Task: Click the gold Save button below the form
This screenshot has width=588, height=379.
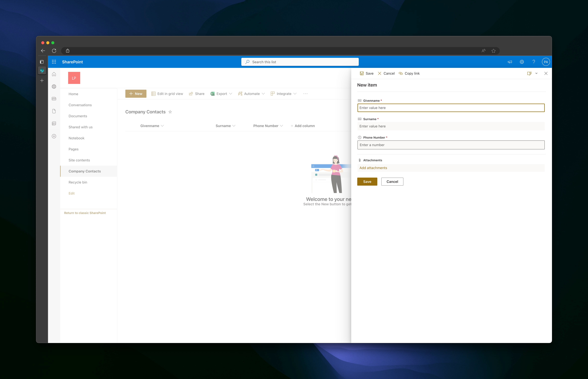Action: pyautogui.click(x=367, y=182)
